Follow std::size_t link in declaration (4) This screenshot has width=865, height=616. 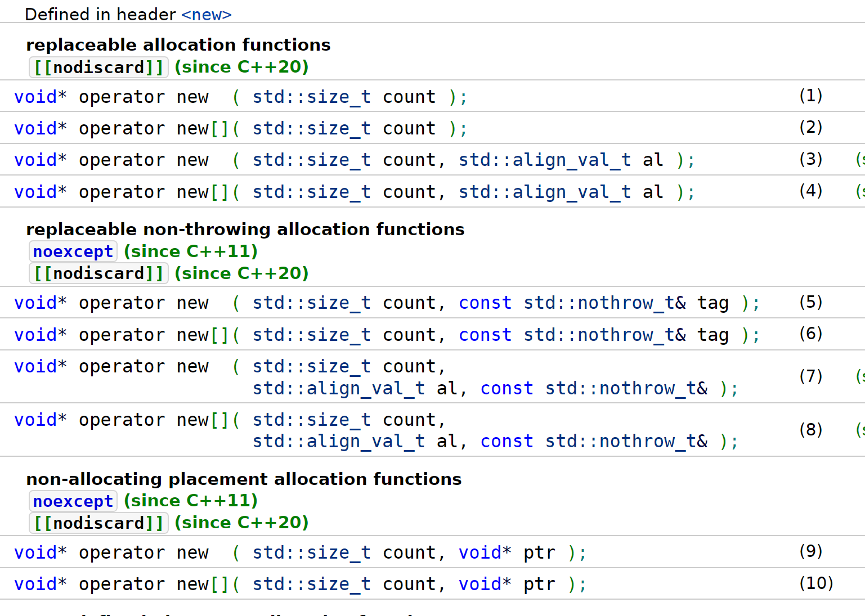pyautogui.click(x=311, y=192)
